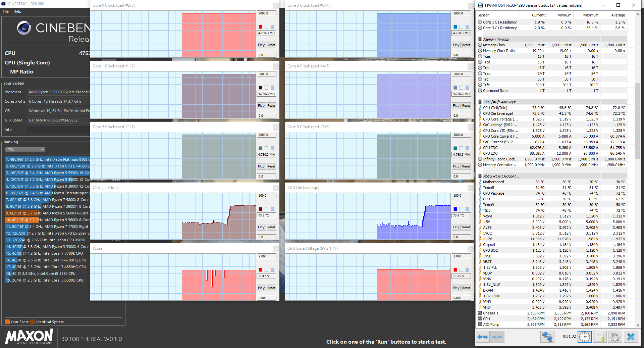Click teal color swatch in Core 2 graph
The width and height of the screenshot is (644, 348).
point(261,148)
